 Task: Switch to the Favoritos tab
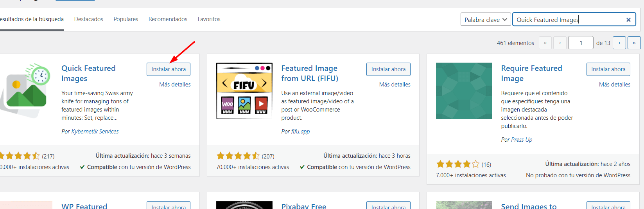point(209,19)
